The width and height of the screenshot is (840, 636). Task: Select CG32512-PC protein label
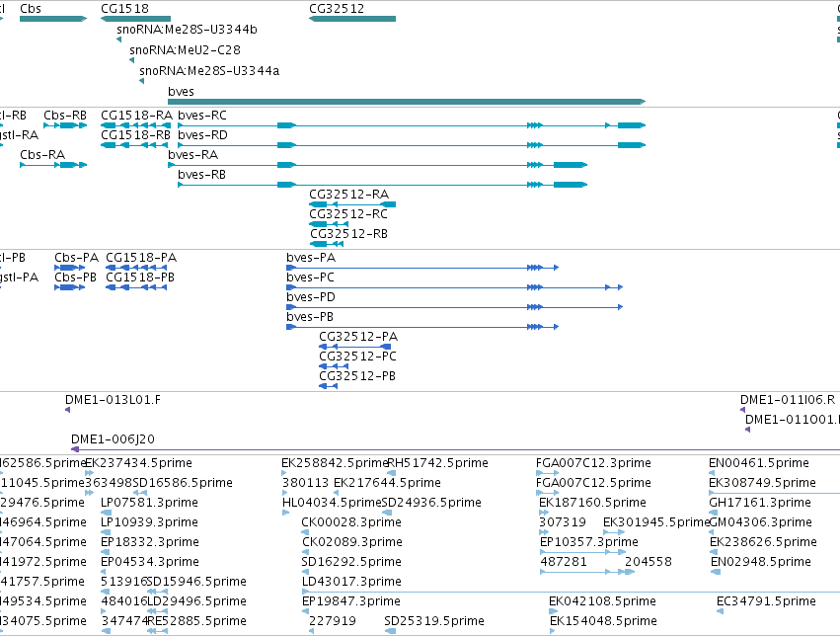click(x=358, y=357)
